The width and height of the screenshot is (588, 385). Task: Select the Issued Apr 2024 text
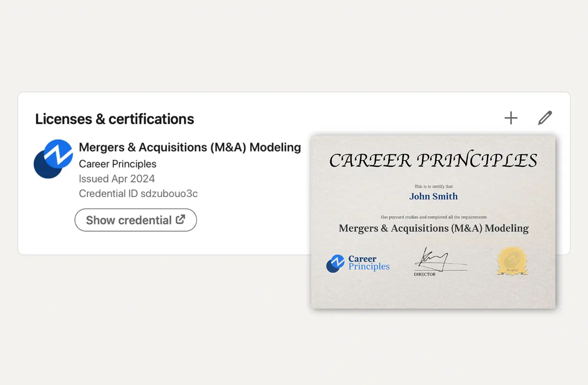117,179
